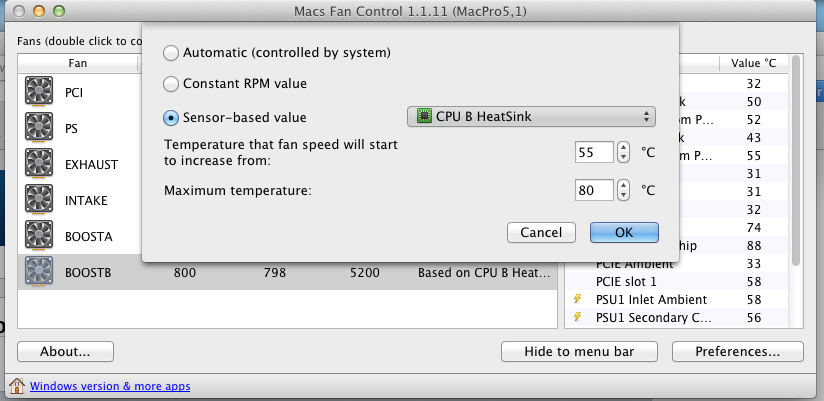The width and height of the screenshot is (824, 401).
Task: Click the sensor value 43
Action: (x=754, y=138)
